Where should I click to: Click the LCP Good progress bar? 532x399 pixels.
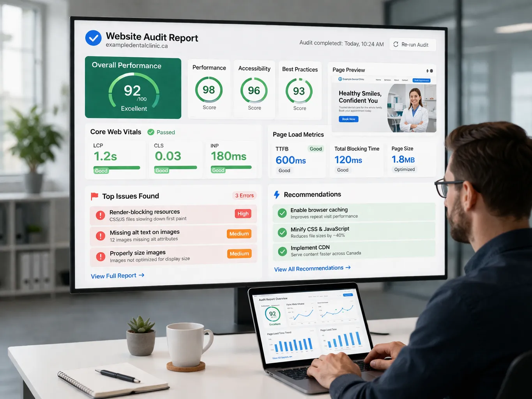point(117,168)
